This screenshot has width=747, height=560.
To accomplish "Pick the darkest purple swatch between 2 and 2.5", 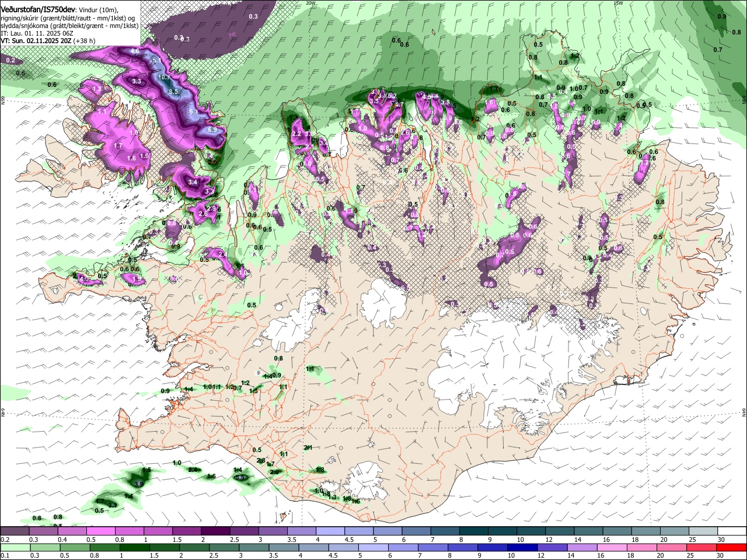I will pos(217,531).
